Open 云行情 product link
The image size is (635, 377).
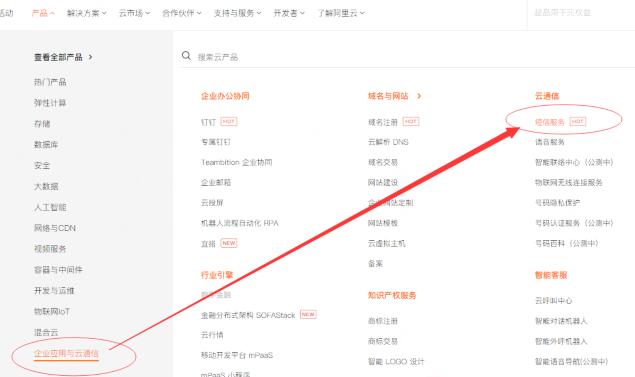point(212,335)
